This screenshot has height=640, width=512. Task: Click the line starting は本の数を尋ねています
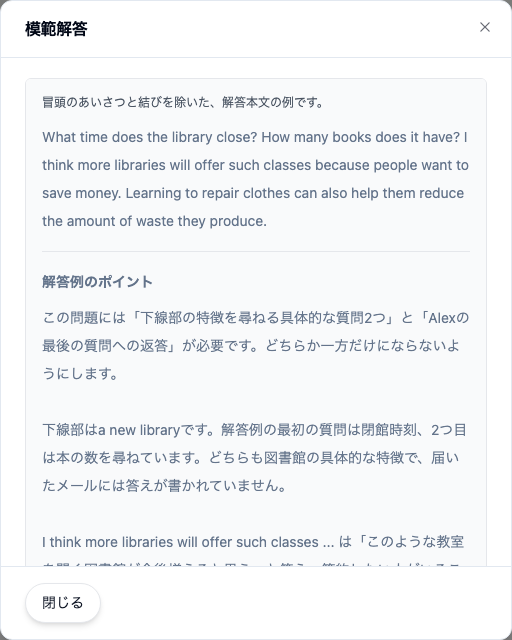point(251,458)
